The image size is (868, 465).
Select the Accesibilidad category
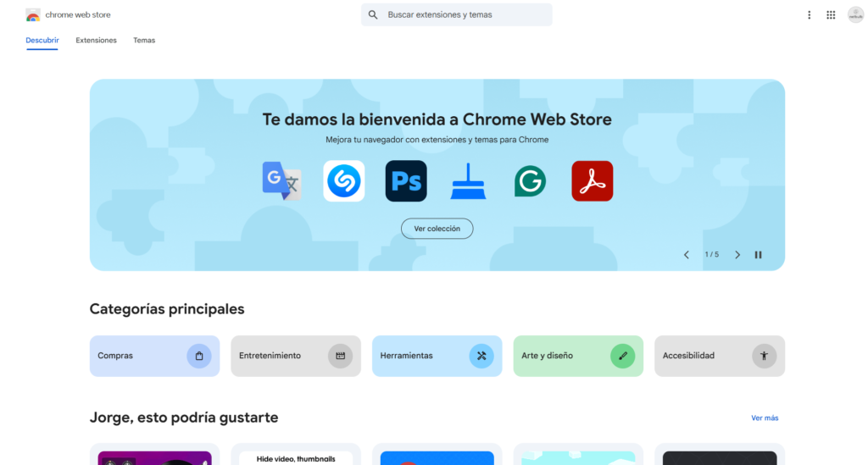coord(720,356)
